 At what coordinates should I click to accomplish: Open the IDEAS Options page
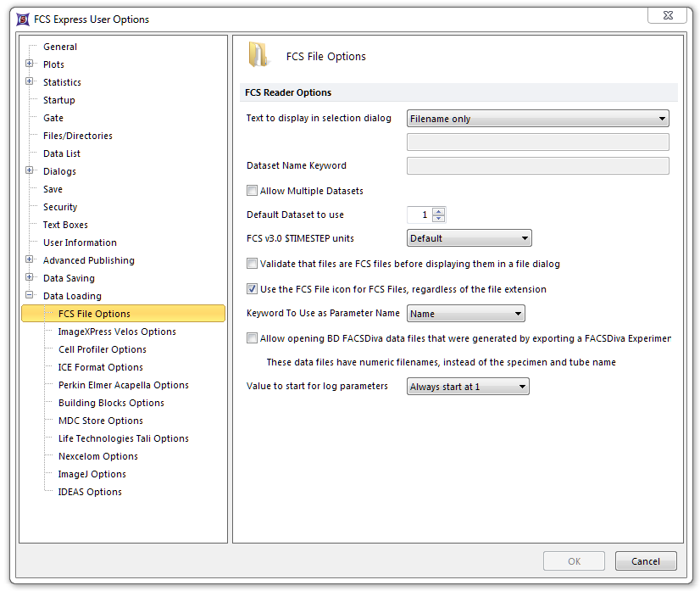pyautogui.click(x=90, y=492)
